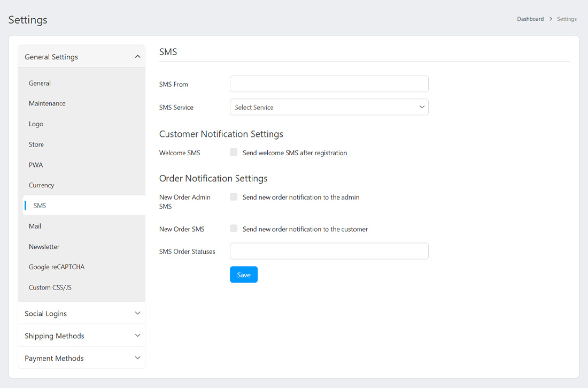Switch to the PWA settings
Viewport: 588px width, 388px height.
36,165
